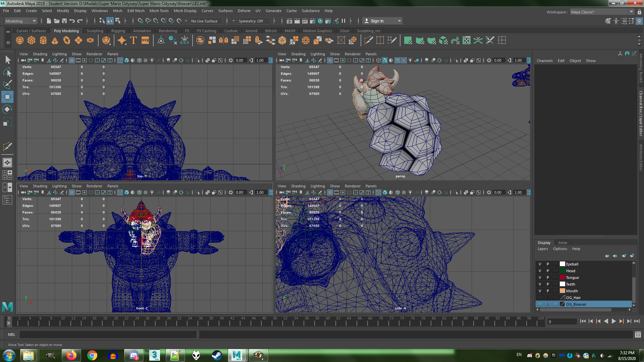Activate the Move tool in toolbox
This screenshot has height=362, width=644.
[x=7, y=97]
